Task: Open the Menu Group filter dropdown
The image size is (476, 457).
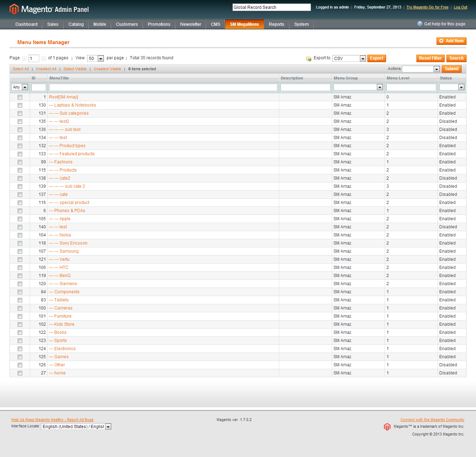Action: coord(358,87)
